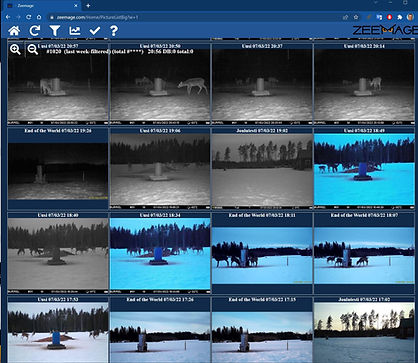418x363 pixels.
Task: Open the Uusi 07/03/22 20:37 thumbnail
Action: point(262,86)
